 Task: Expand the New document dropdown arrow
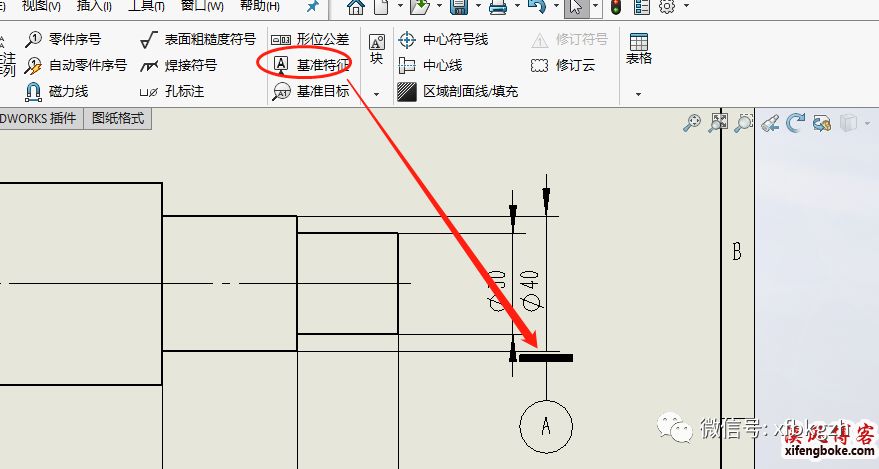400,6
